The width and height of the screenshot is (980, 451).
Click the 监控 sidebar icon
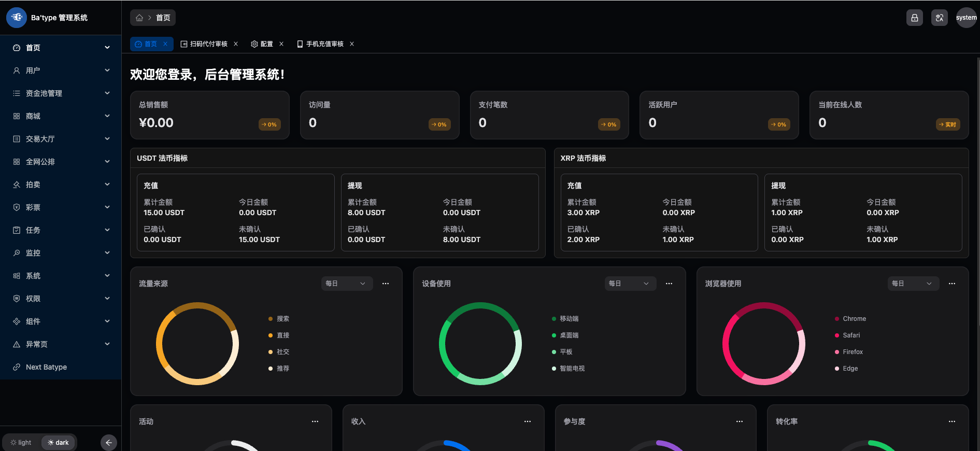click(x=17, y=253)
